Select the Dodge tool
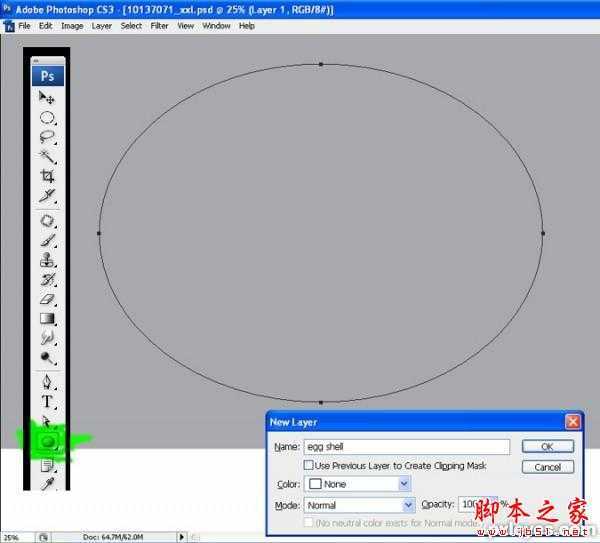 [47, 358]
